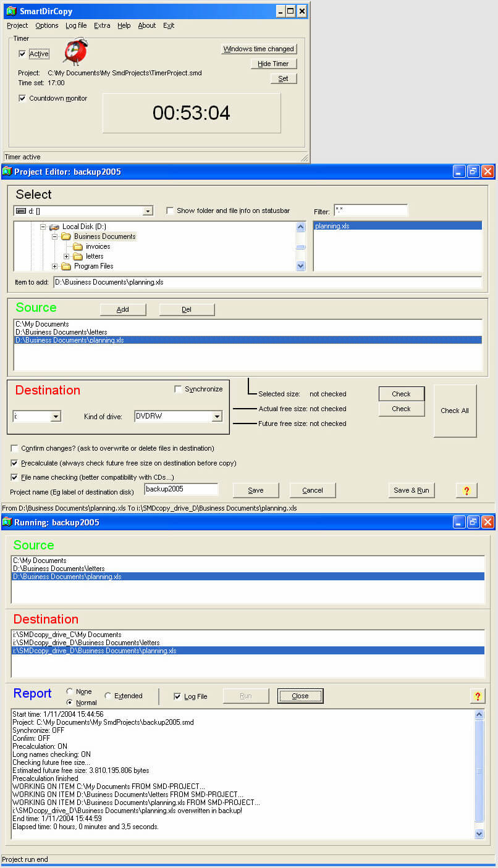
Task: Enable the Synchronize checkbox
Action: [179, 389]
